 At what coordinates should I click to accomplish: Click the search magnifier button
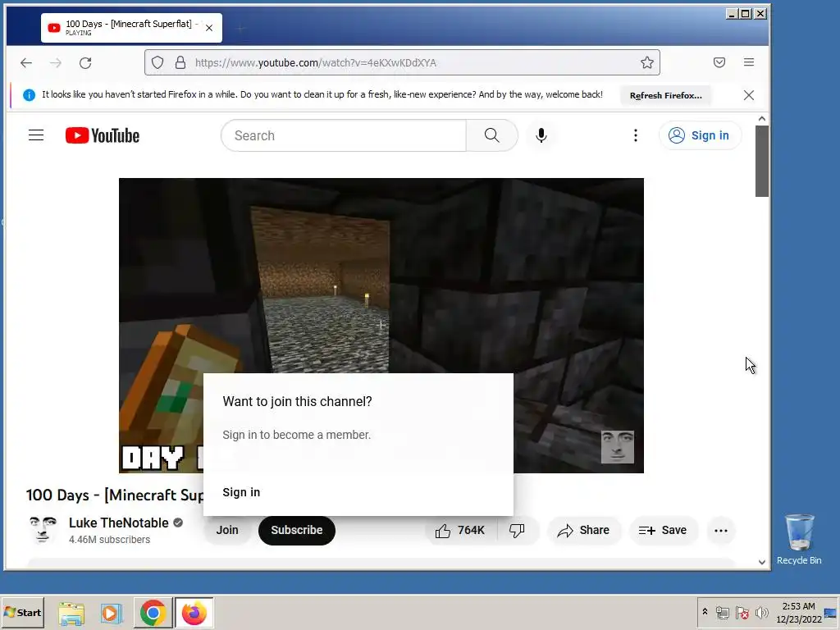[x=492, y=135]
